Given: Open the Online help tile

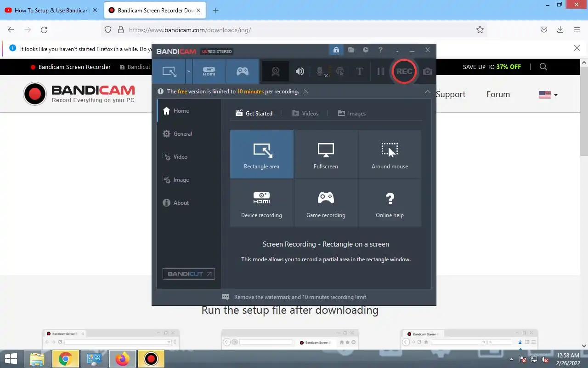Looking at the screenshot, I should pos(390,203).
